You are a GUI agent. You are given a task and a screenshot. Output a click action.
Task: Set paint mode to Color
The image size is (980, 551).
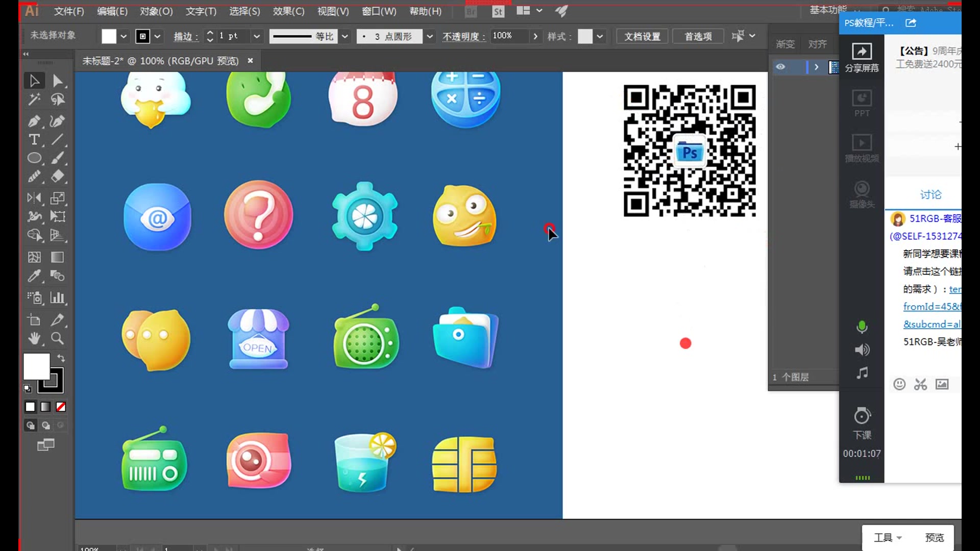[x=30, y=407]
